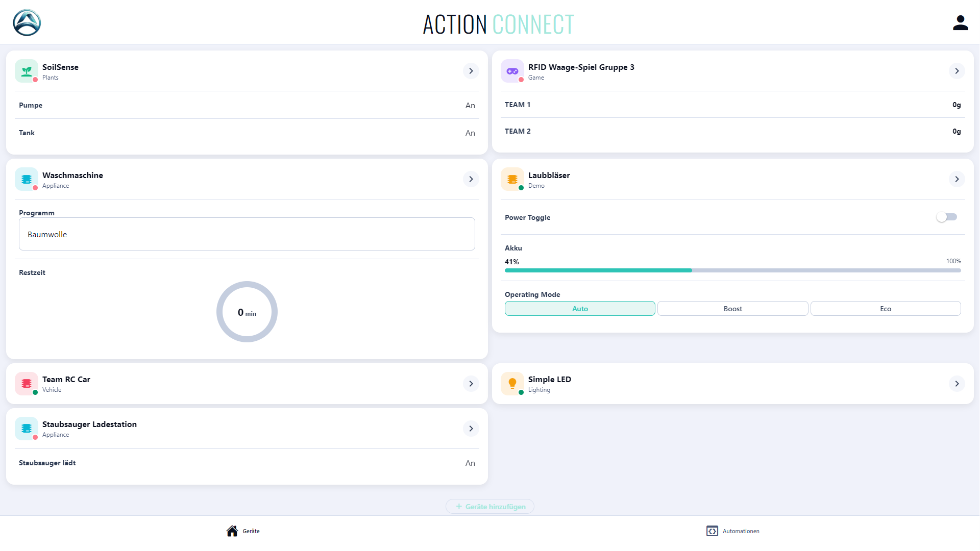Click the SoilSense card title
The image size is (980, 551).
(60, 67)
